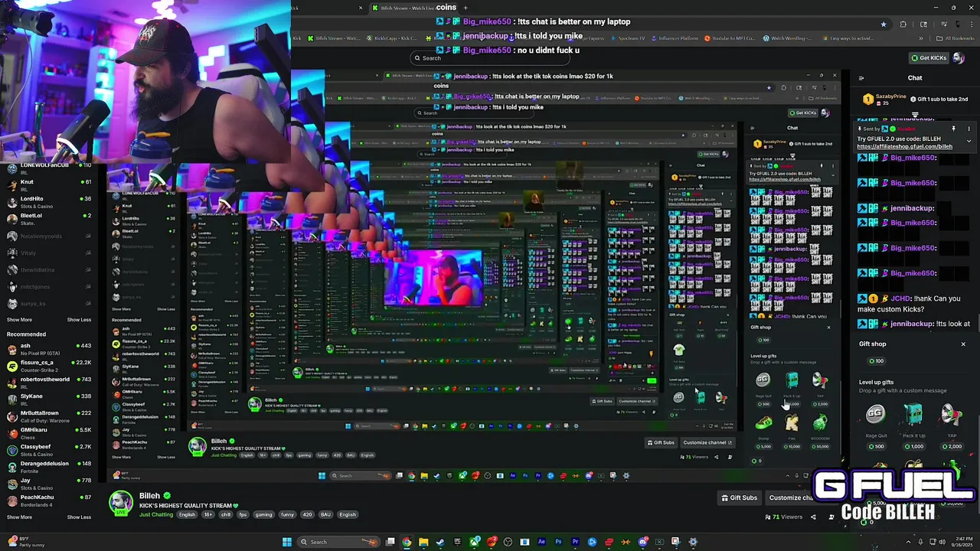Image resolution: width=980 pixels, height=551 pixels.
Task: Open the PeachKachu recommended channel
Action: pos(49,500)
